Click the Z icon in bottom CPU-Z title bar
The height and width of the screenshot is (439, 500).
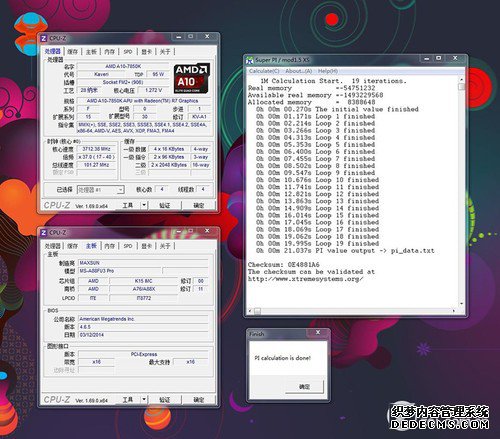click(44, 233)
